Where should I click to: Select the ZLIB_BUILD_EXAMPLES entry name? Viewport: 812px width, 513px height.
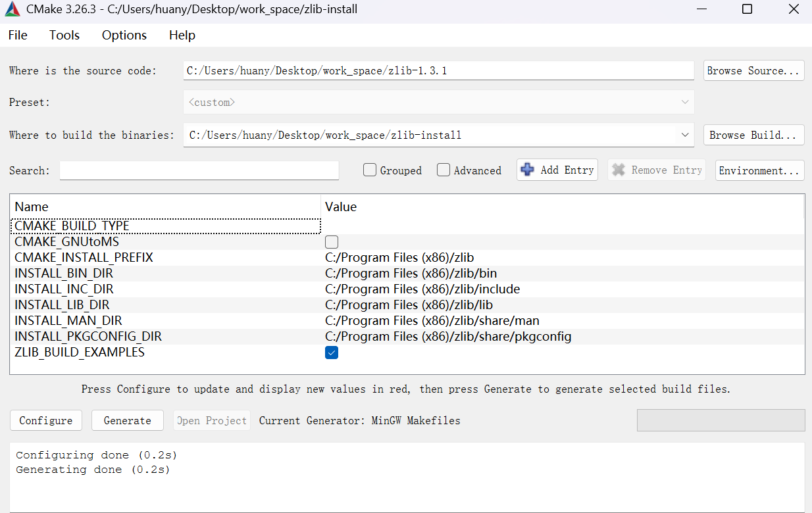pyautogui.click(x=80, y=352)
